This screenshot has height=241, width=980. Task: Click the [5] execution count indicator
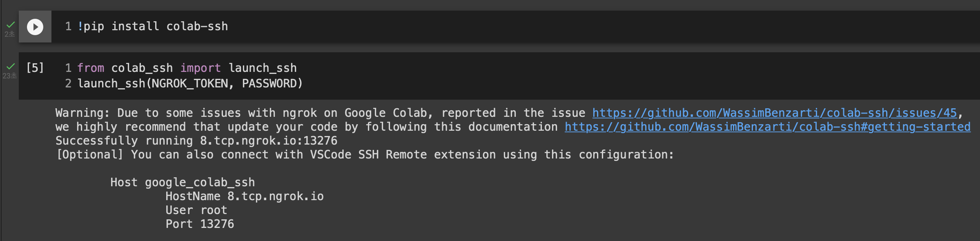[35, 67]
